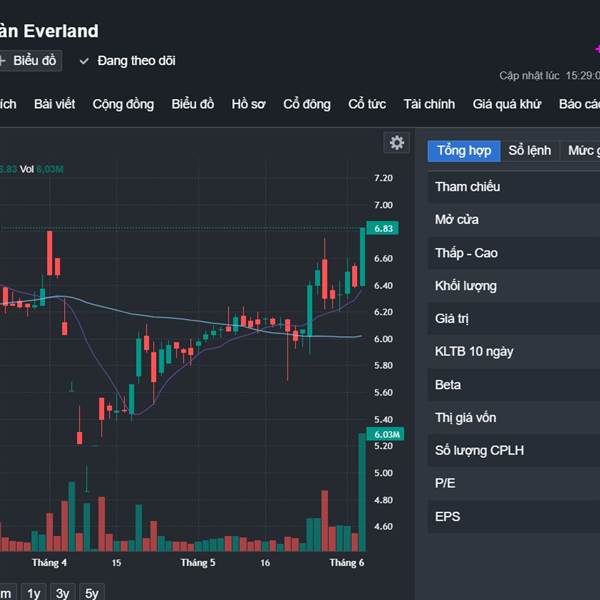This screenshot has height=600, width=600.
Task: Navigate to the 'Cổ đông' tab
Action: [x=306, y=104]
